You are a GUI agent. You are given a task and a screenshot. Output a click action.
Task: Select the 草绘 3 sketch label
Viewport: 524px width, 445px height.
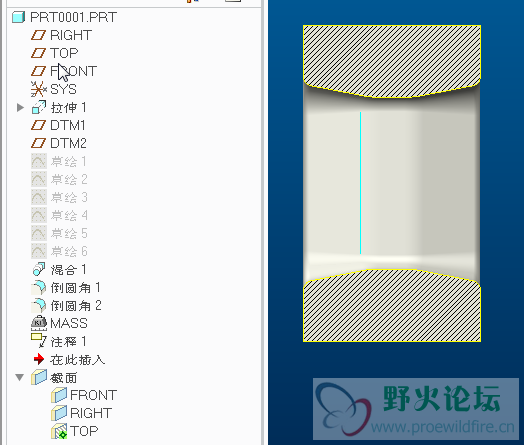pos(69,197)
